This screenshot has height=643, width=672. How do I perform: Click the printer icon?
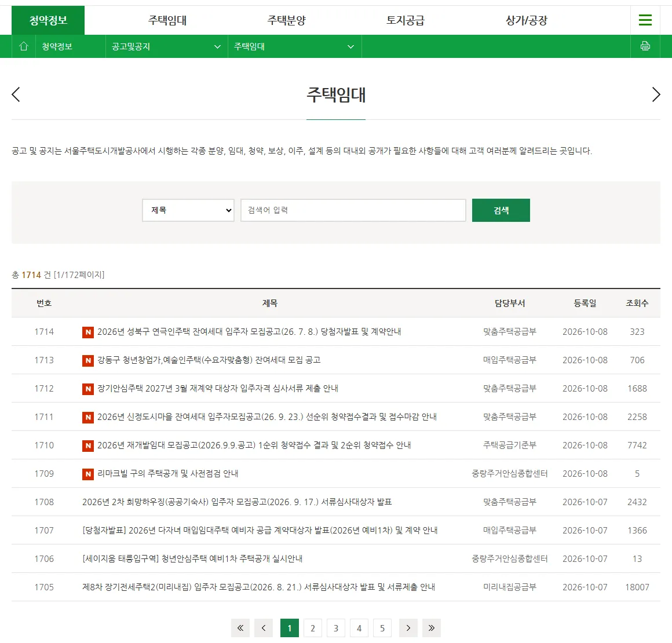645,46
